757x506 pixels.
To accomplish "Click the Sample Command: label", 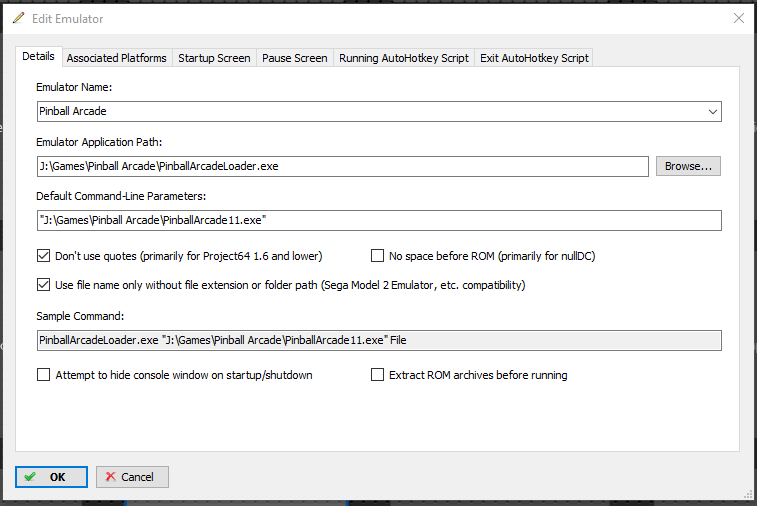I will pos(80,316).
